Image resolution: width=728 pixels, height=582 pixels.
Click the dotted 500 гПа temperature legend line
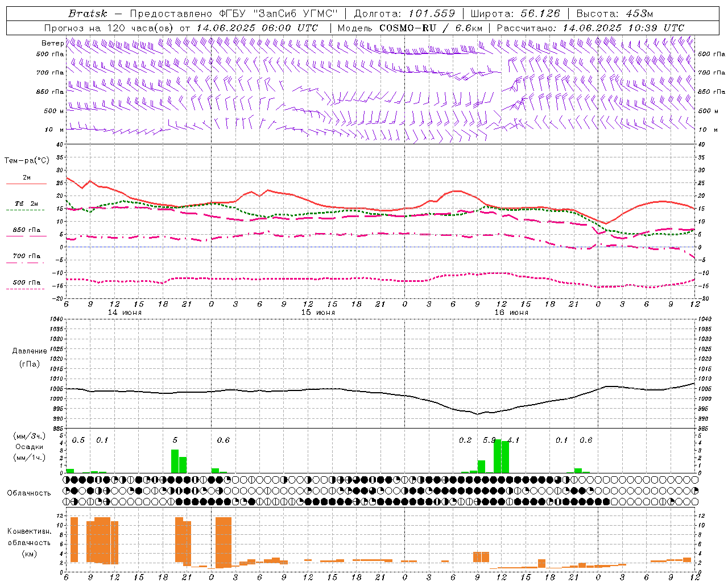coord(26,289)
